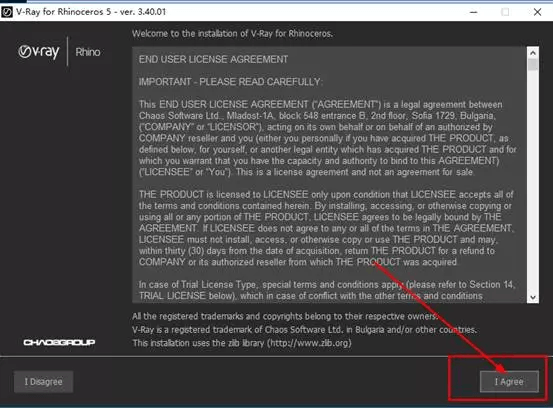Minimize the V-Ray installer window
The height and width of the screenshot is (408, 553).
pyautogui.click(x=474, y=12)
